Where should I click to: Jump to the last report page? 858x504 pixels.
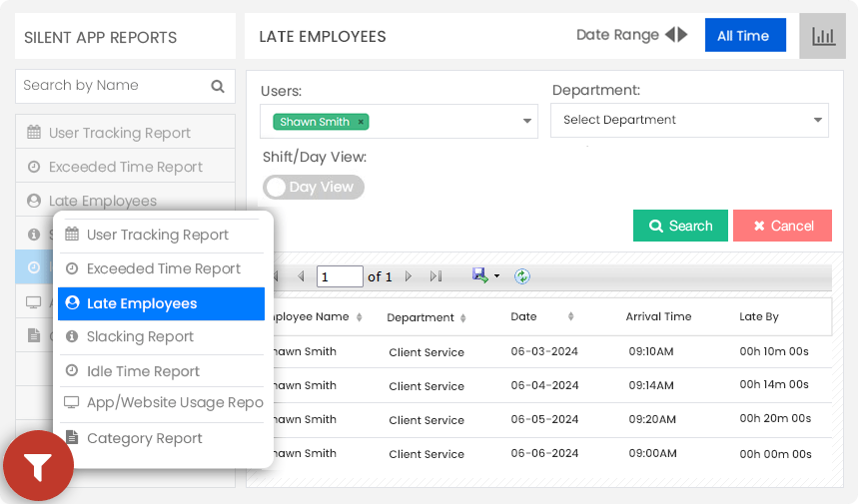pyautogui.click(x=435, y=276)
